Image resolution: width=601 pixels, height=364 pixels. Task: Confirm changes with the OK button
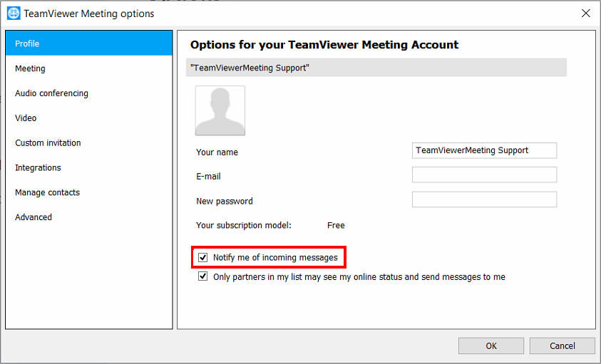click(491, 345)
